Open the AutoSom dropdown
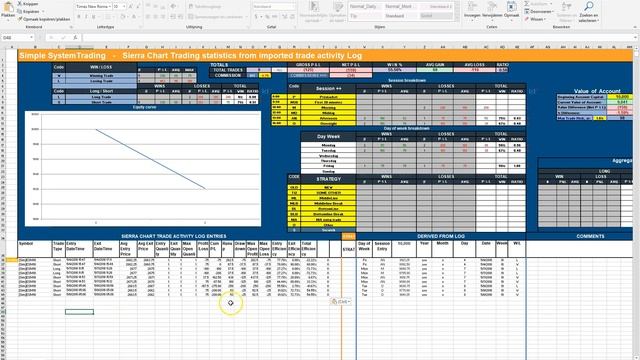Viewport: 640px width, 360px height. [552, 4]
